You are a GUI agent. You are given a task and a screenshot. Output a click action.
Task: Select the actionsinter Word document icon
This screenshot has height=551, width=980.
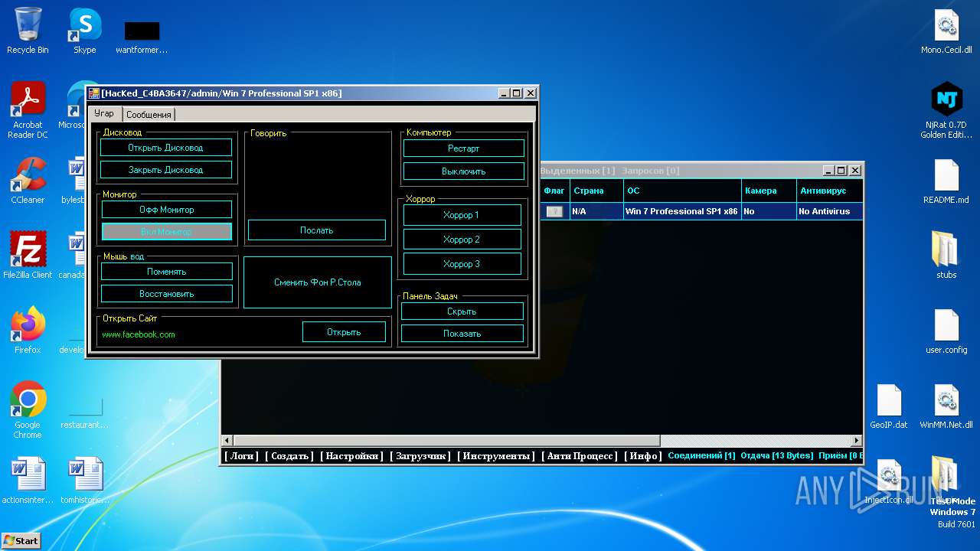(28, 481)
